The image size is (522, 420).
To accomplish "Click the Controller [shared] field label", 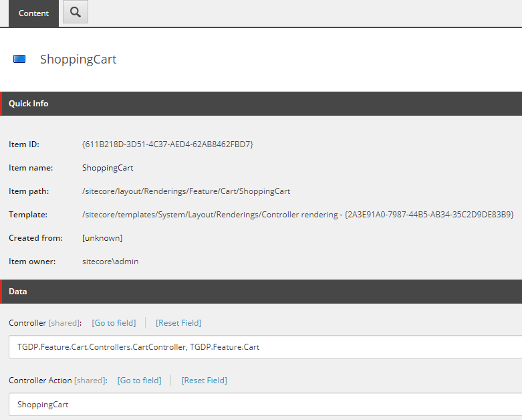I will pyautogui.click(x=44, y=323).
